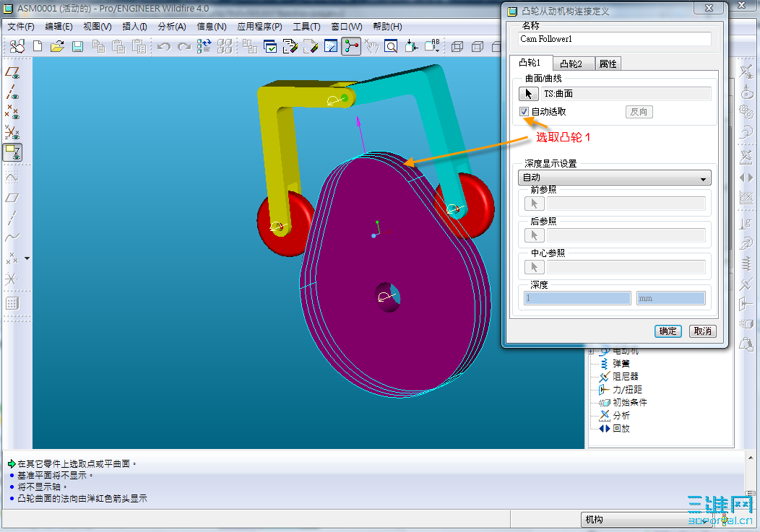Click the Redo arrow icon
This screenshot has height=532, width=760.
184,46
